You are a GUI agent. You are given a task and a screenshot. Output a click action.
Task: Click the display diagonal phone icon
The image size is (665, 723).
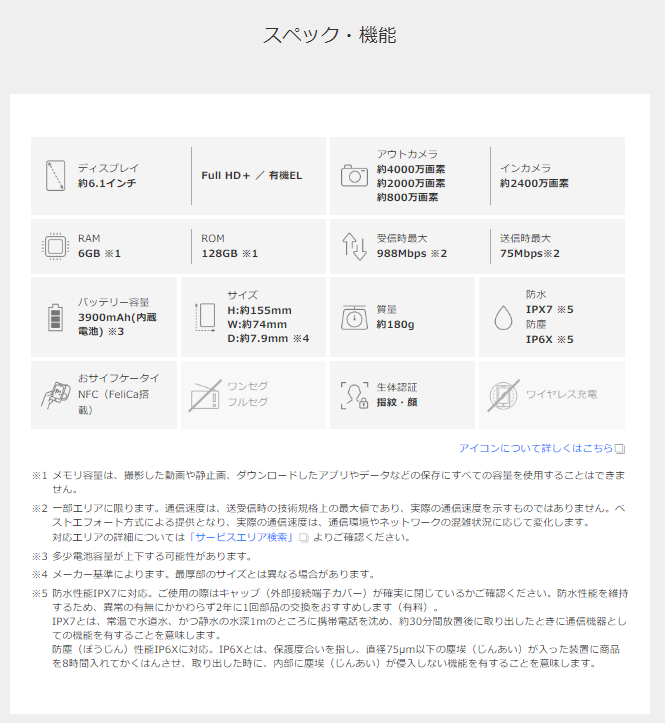click(x=55, y=176)
